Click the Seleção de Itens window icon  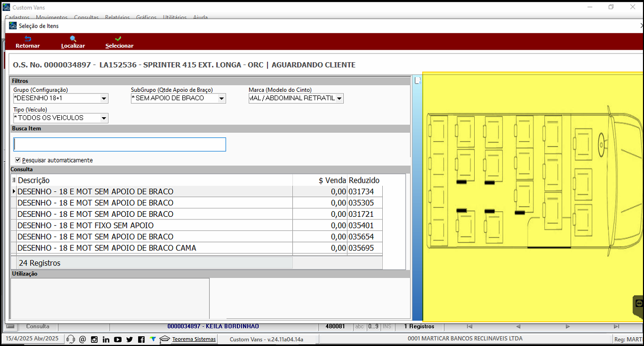click(13, 25)
